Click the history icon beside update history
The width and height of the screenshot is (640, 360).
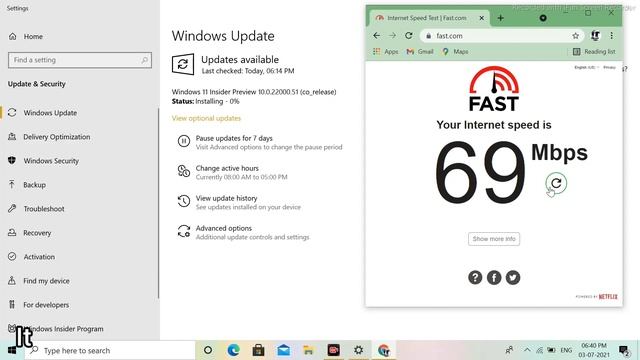[184, 201]
